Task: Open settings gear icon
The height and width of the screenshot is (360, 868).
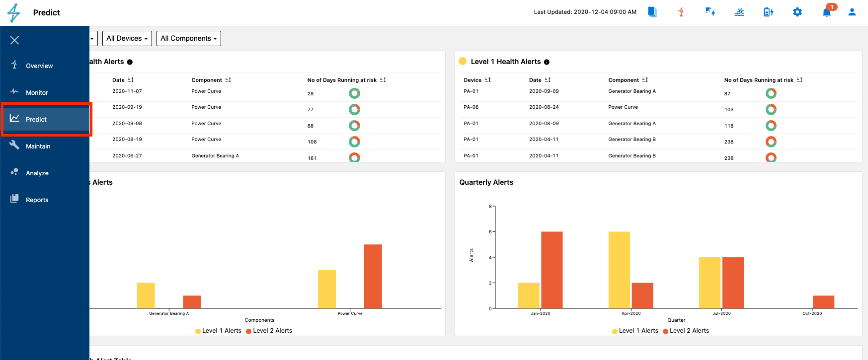Action: pyautogui.click(x=797, y=12)
